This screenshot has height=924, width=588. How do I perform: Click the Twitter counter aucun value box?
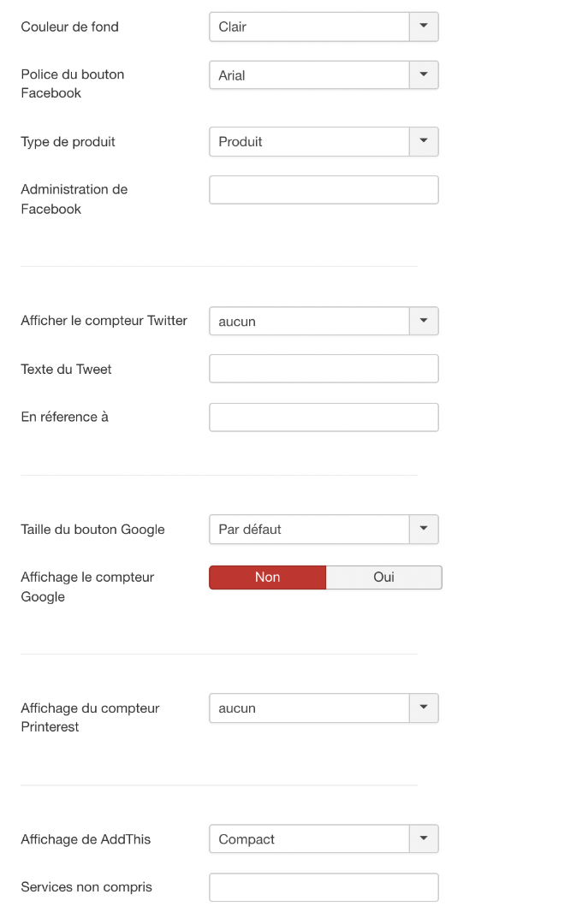click(x=309, y=321)
